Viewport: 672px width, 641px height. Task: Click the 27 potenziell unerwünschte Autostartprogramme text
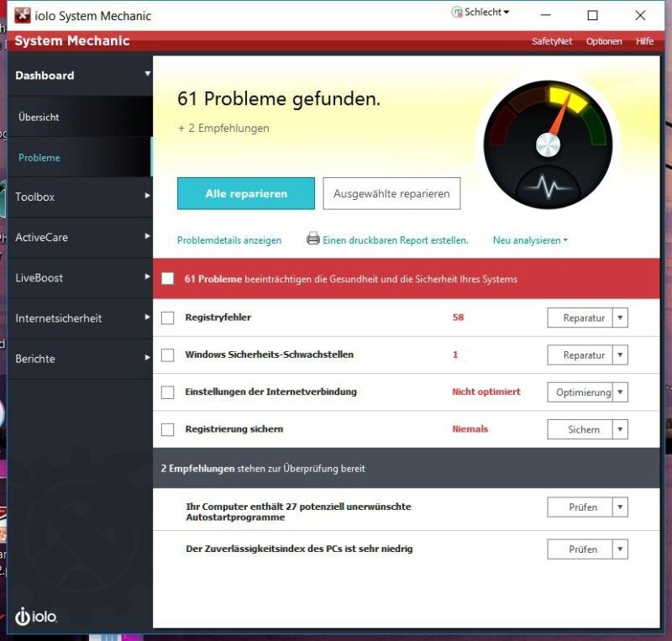[x=298, y=512]
